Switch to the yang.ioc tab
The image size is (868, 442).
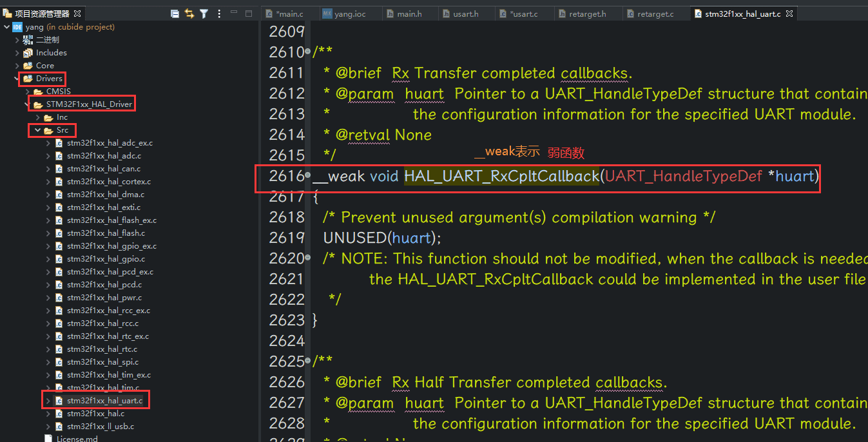click(x=349, y=14)
